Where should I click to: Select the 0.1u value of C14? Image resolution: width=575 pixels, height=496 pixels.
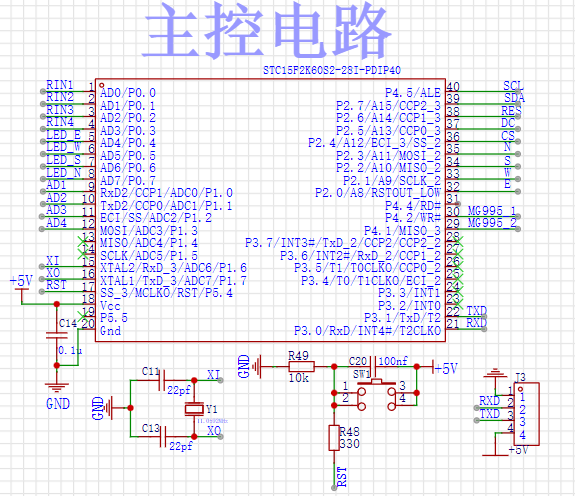pos(70,350)
